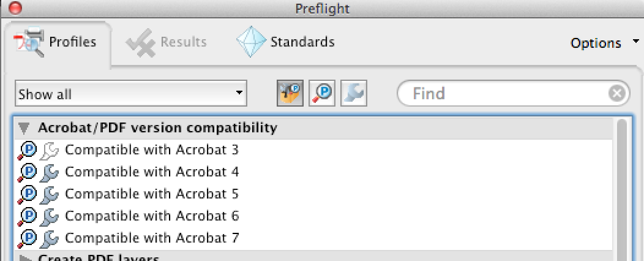Click the profile list vertical scrollbar
644x261 pixels.
point(622,189)
